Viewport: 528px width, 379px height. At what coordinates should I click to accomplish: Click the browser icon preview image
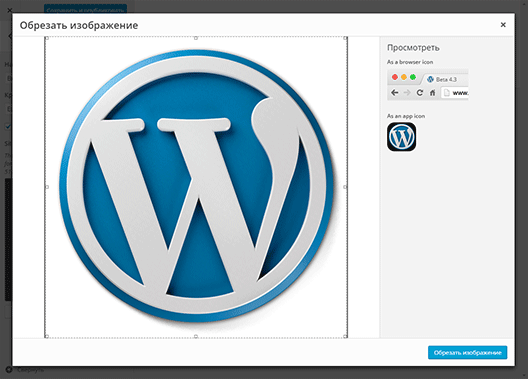pyautogui.click(x=428, y=85)
